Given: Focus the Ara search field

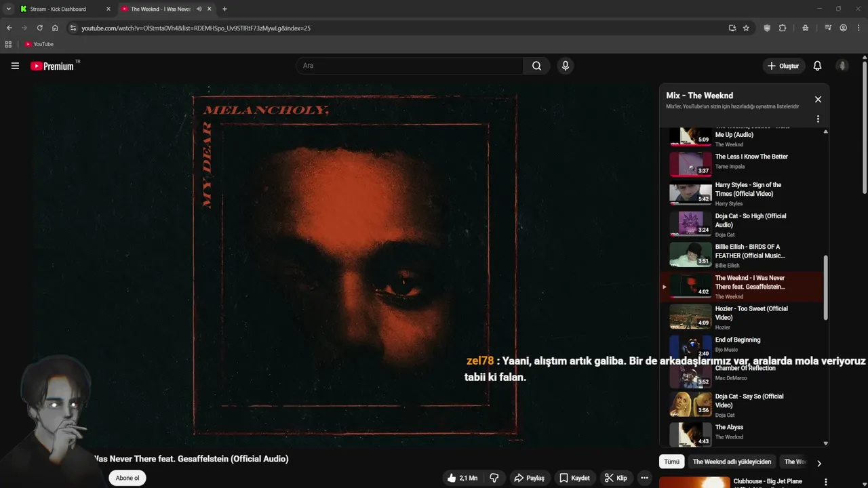Looking at the screenshot, I should coord(410,66).
